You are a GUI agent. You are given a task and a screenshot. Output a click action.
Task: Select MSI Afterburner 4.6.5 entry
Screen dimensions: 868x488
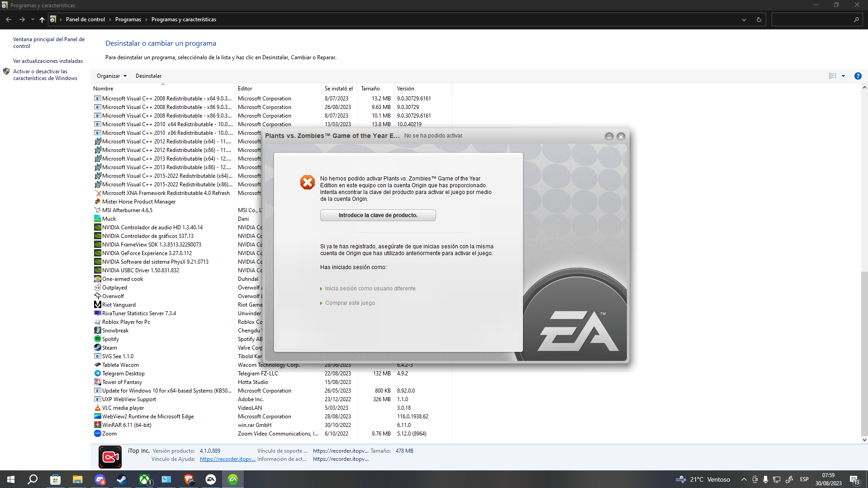coord(127,210)
